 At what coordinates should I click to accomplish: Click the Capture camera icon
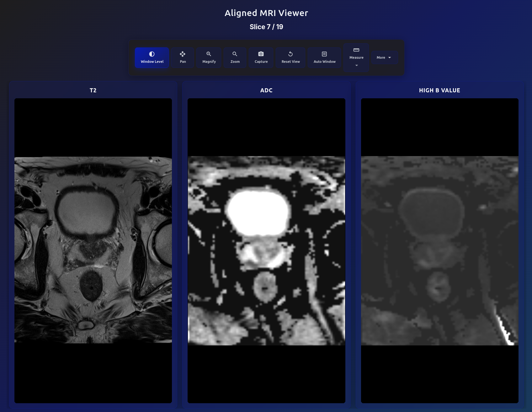click(x=261, y=53)
